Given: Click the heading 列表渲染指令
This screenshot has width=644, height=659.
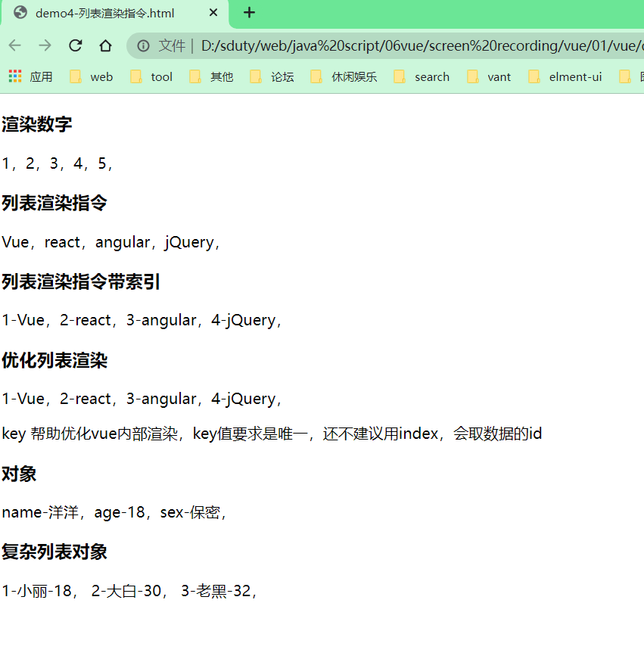Looking at the screenshot, I should coord(54,203).
